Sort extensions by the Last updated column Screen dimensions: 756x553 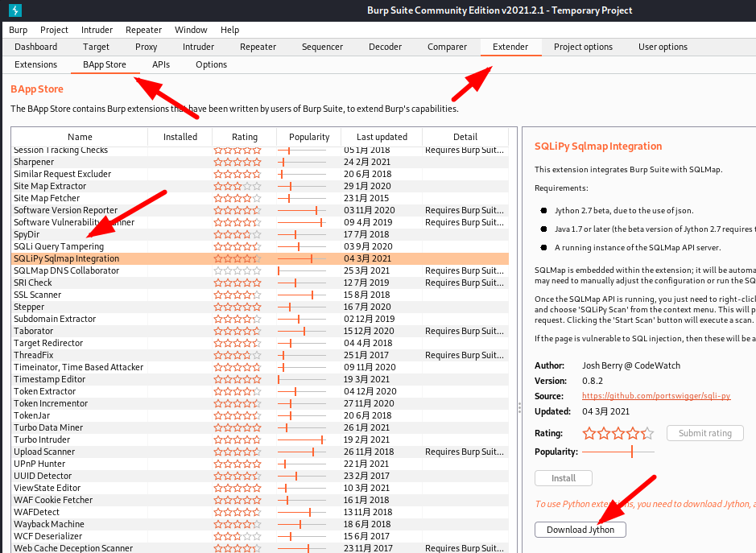tap(382, 137)
